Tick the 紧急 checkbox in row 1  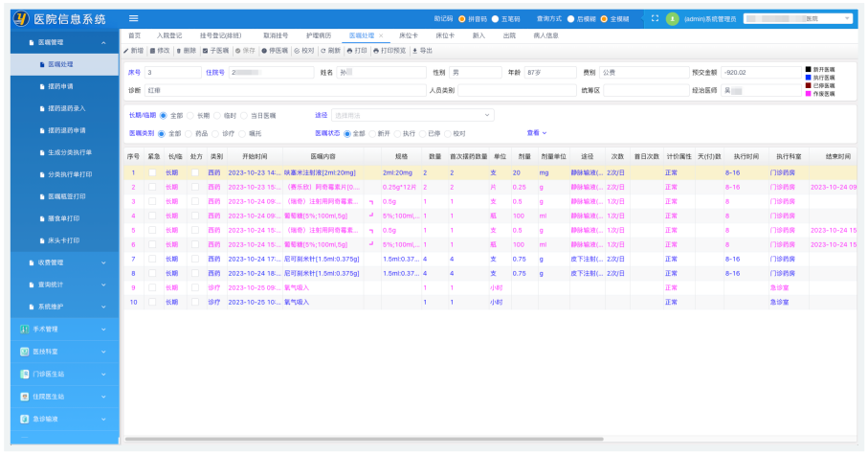(x=152, y=172)
